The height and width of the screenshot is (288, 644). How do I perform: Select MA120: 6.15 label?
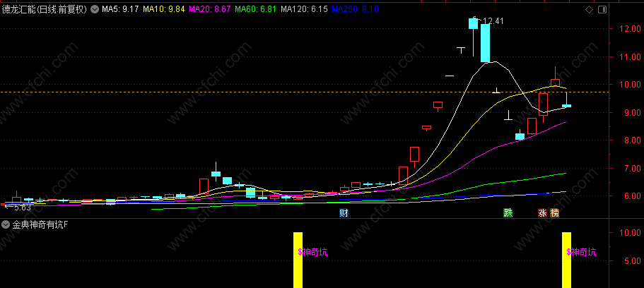click(304, 9)
